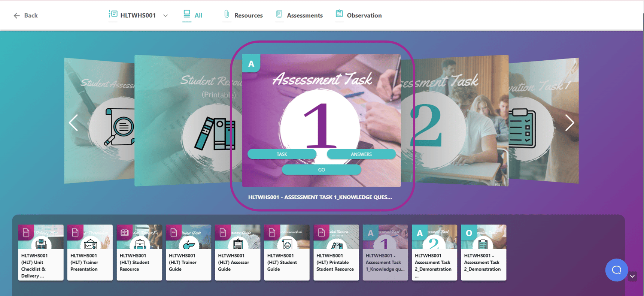
Task: Click the PDF badge on Student Guide thumbnail
Action: (x=272, y=233)
